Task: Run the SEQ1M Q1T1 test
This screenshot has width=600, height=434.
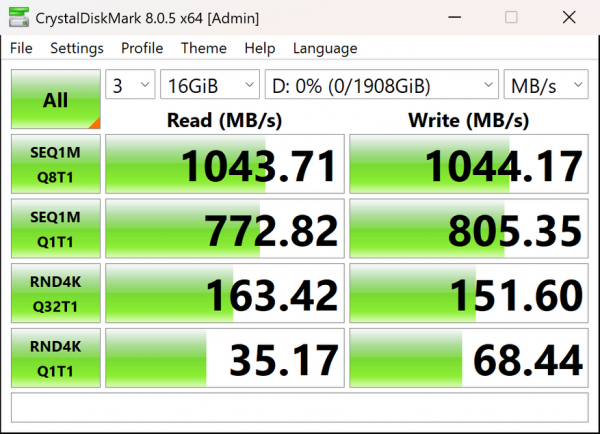Action: [x=56, y=228]
